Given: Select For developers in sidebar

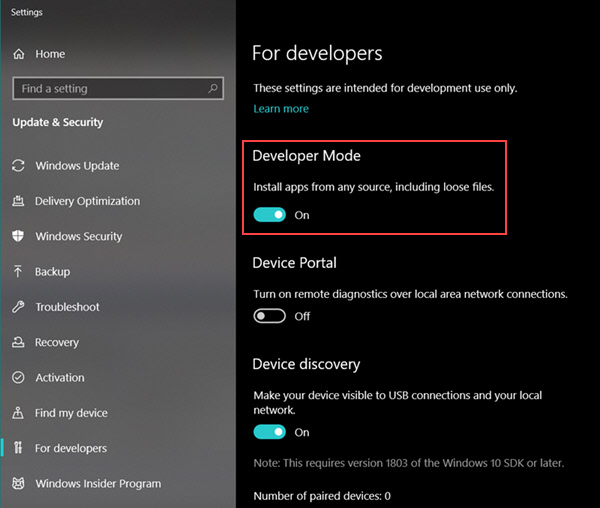Looking at the screenshot, I should tap(71, 448).
